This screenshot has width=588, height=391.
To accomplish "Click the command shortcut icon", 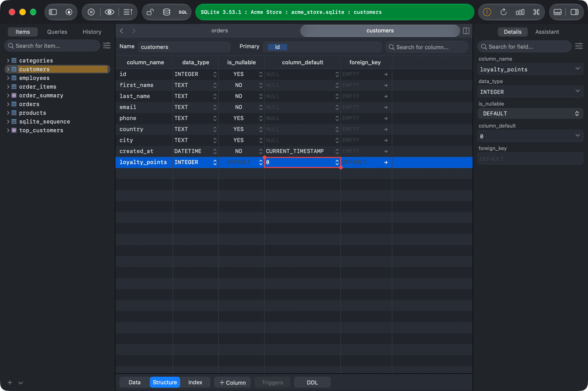I will (x=537, y=12).
